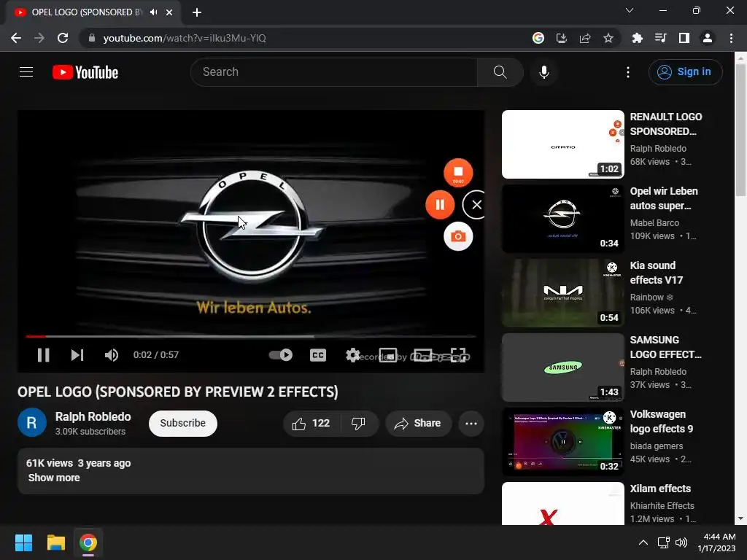The width and height of the screenshot is (747, 560).
Task: Open Ralph Robledo channel name link
Action: [x=93, y=416]
